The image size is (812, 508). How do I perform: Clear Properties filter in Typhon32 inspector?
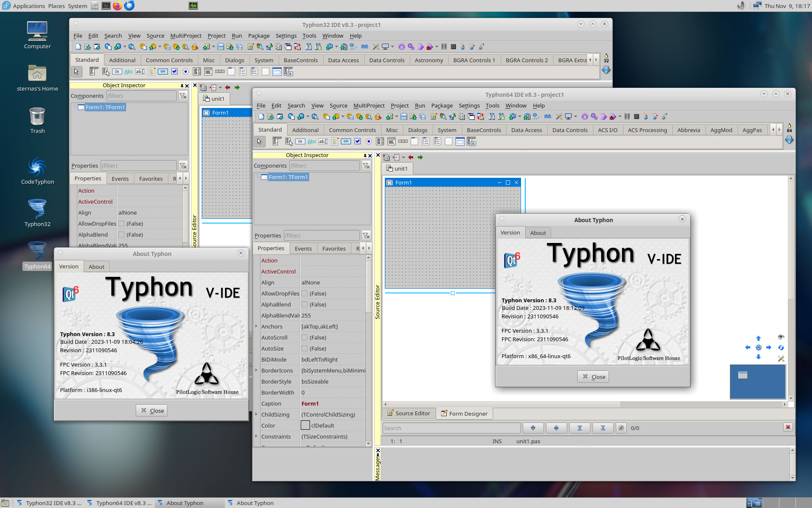click(183, 166)
